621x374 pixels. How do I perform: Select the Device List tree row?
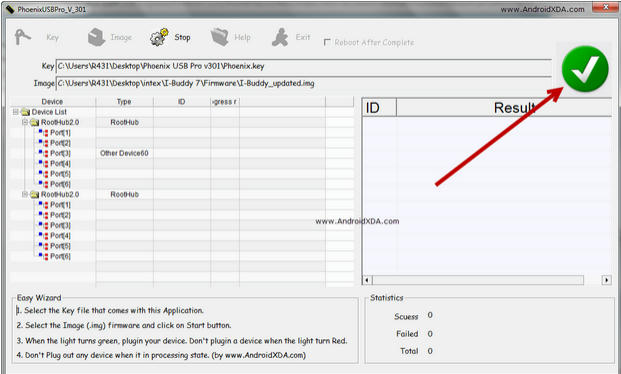point(49,112)
